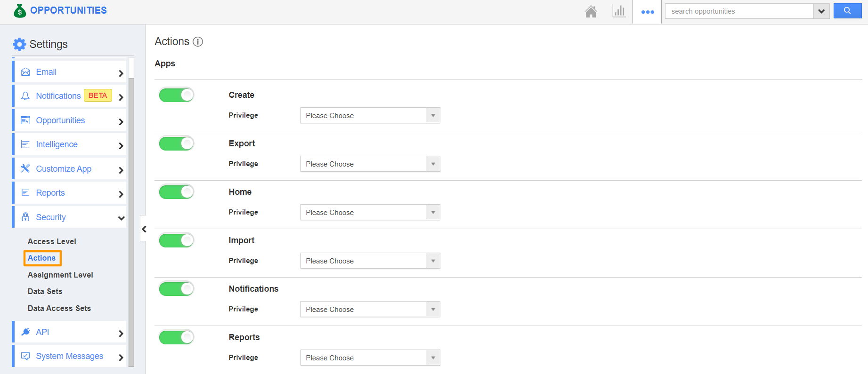Collapse the sidebar with the left arrow
868x374 pixels.
144,229
